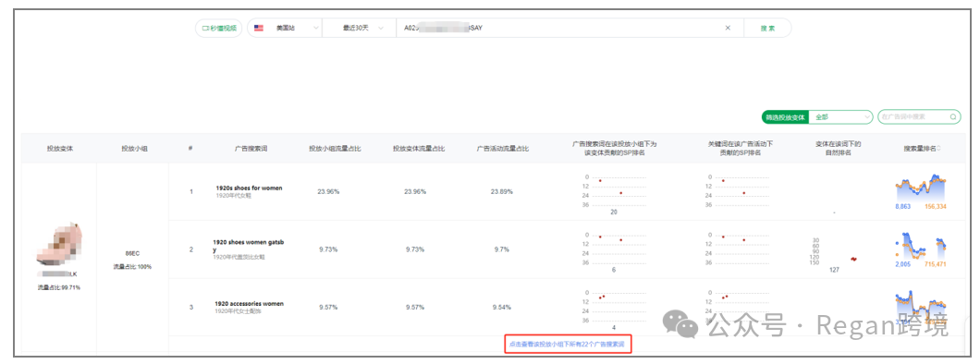Expand the 全部 variant filter dropdown
Viewport: 980px width, 364px height.
[841, 116]
